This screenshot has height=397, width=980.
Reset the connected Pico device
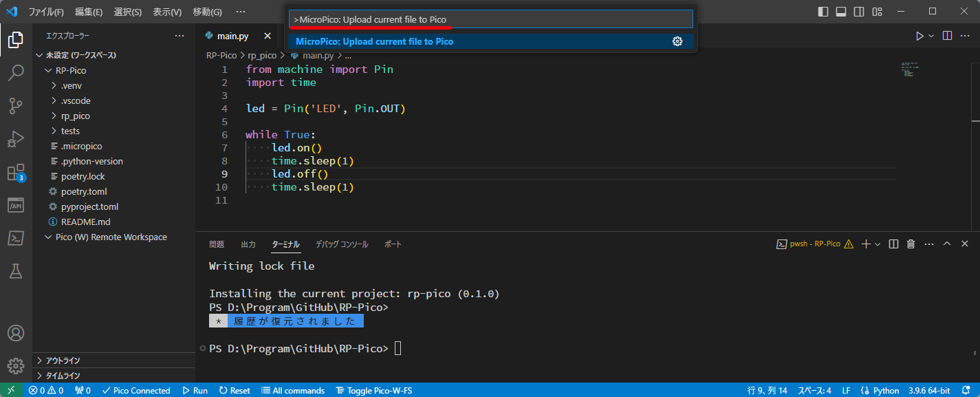click(234, 390)
